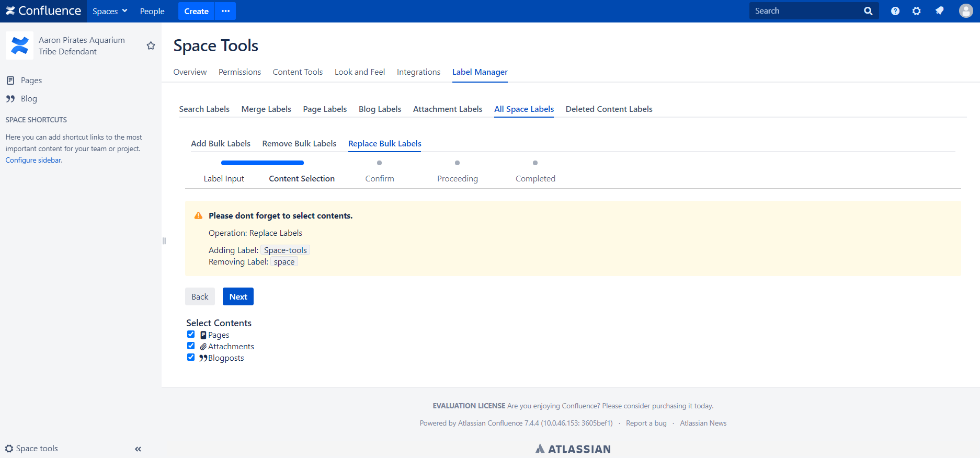Open the notifications rocket icon
This screenshot has height=458, width=980.
click(x=940, y=11)
